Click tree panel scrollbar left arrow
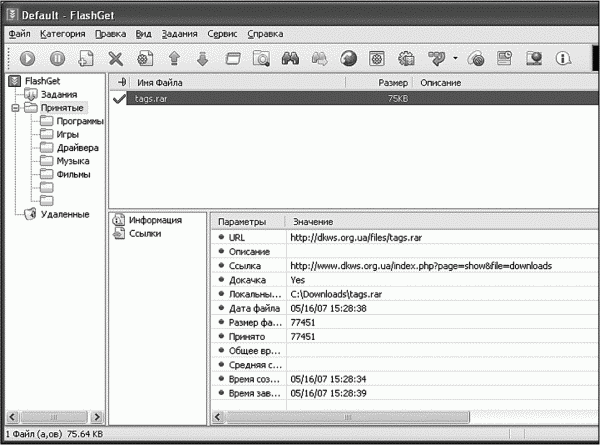 coord(12,417)
